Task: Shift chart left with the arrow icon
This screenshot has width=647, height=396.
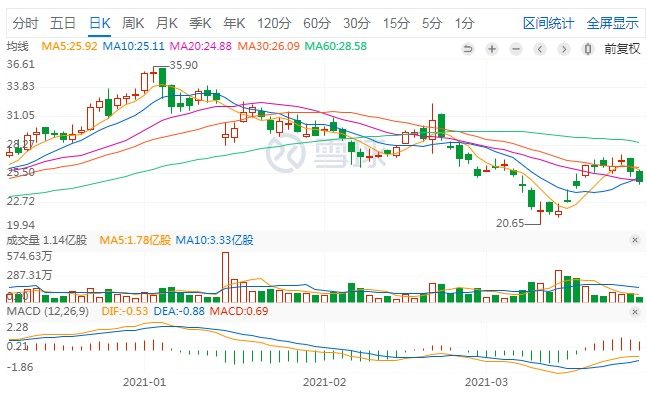Action: [x=540, y=49]
